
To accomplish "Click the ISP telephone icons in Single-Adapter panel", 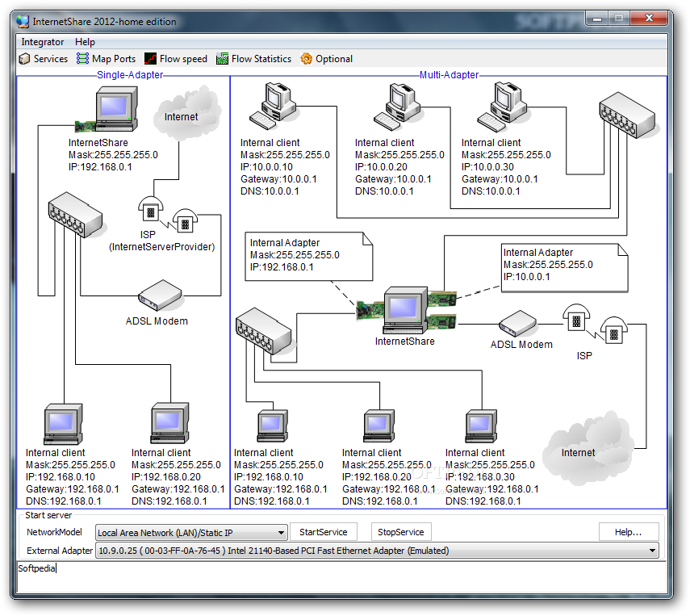I will tap(168, 214).
